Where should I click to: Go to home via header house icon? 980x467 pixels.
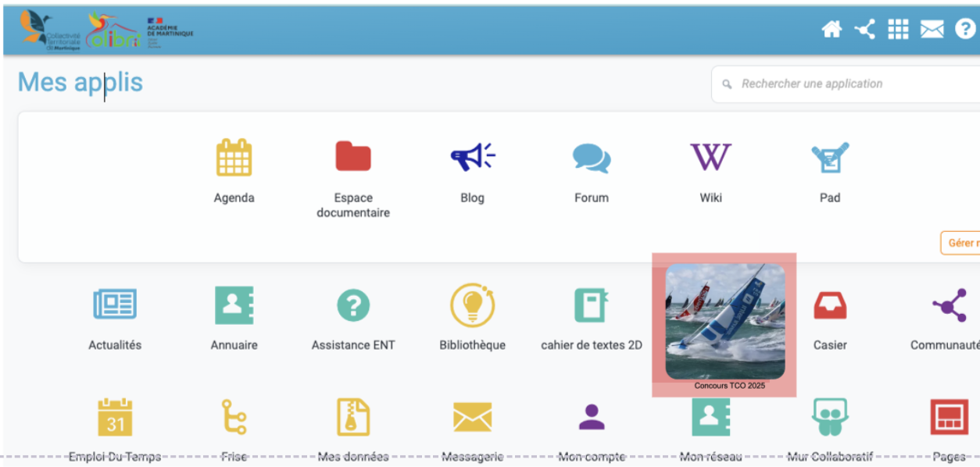click(832, 30)
